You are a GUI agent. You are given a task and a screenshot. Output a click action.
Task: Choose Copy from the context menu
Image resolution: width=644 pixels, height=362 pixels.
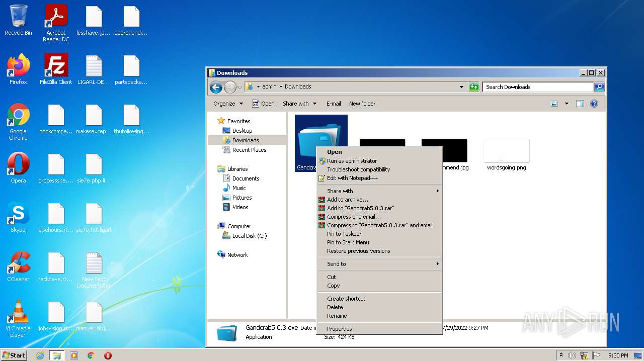point(379,286)
